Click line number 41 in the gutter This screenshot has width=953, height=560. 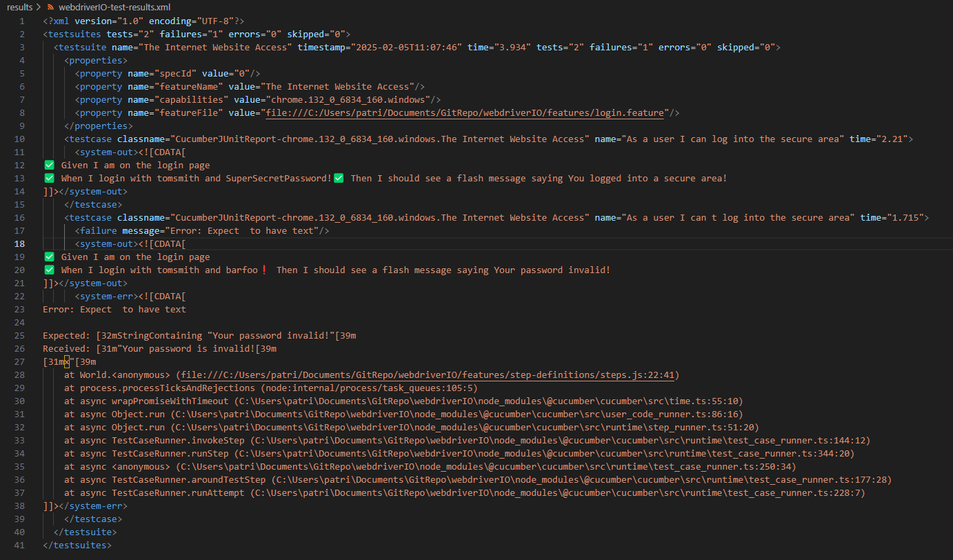tap(19, 546)
